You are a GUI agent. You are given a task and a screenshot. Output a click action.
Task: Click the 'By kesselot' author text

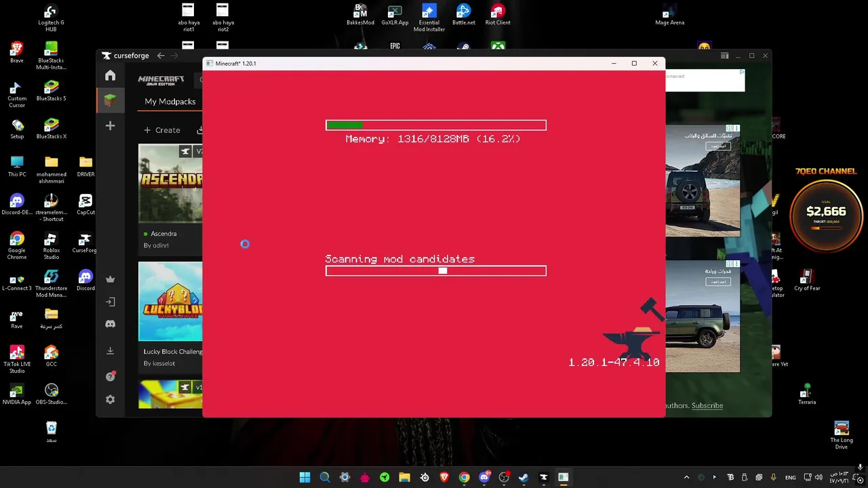click(159, 363)
